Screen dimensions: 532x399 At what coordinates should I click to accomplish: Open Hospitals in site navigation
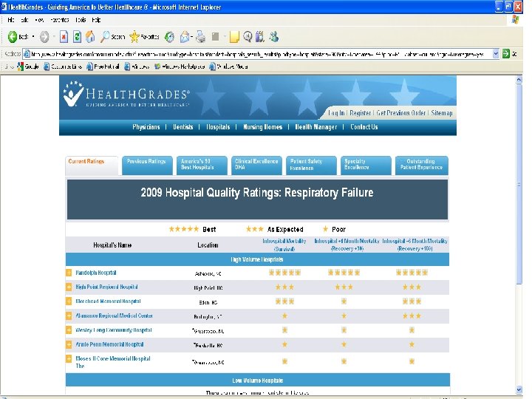point(218,127)
